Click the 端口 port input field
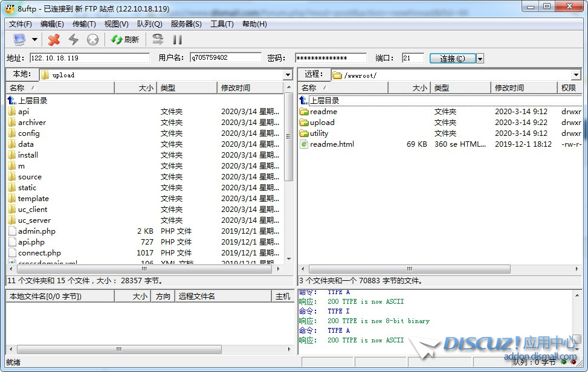Screen dimensions: 588x372 coord(413,58)
